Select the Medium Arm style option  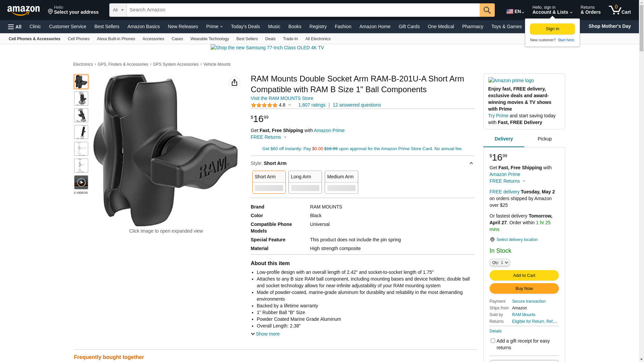click(x=341, y=182)
